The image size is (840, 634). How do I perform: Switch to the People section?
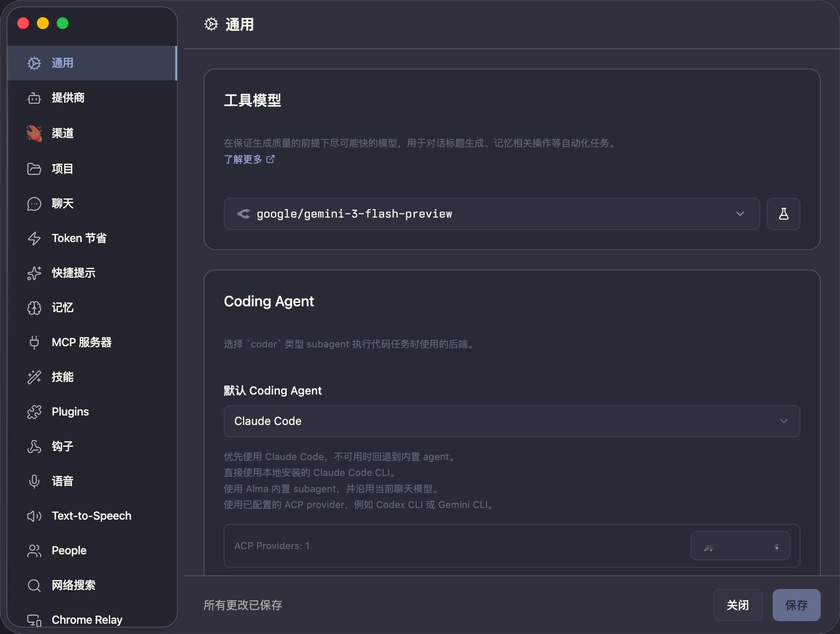(69, 550)
